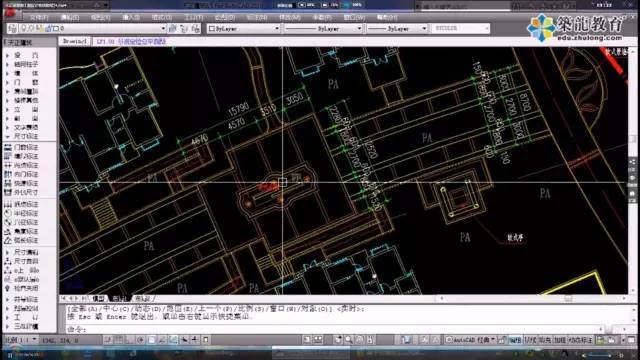Select the wall thickness dimension (墙厚标注) tool
This screenshot has width=640, height=360.
22,156
